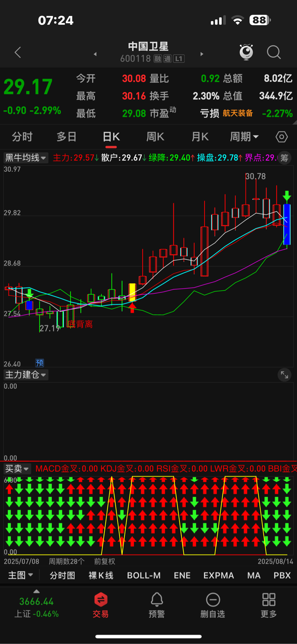Image resolution: width=297 pixels, height=644 pixels.
Task: Tap 换手 2.30% value
Action: pos(206,96)
